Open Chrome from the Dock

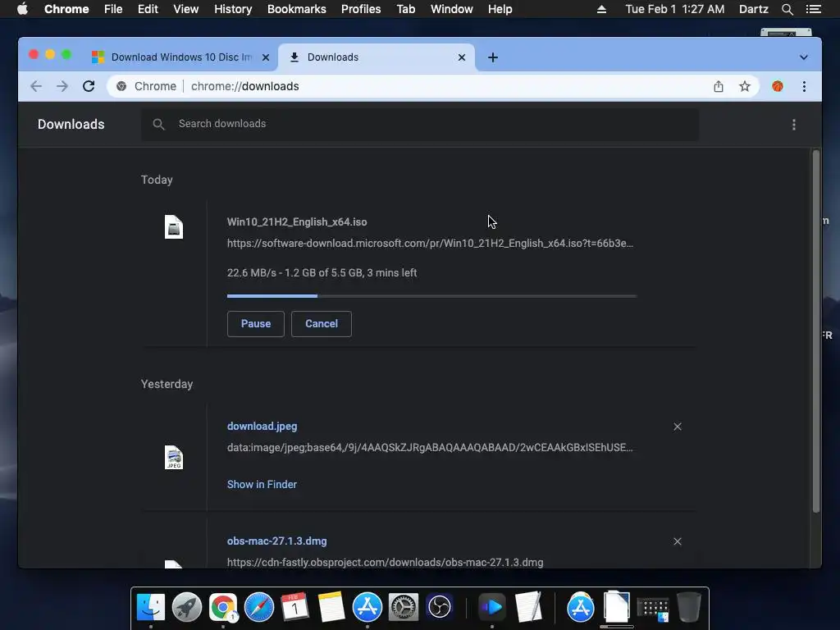pos(223,607)
